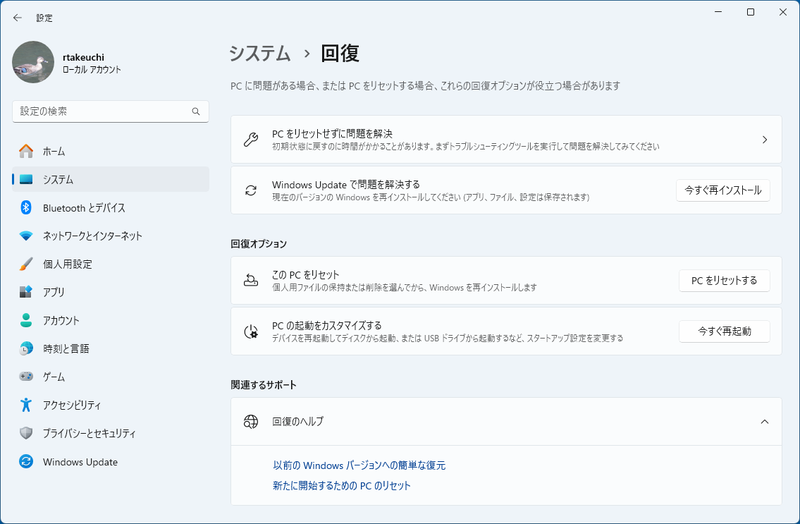Click the 回復 heading in the breadcrumb
Screen dimensions: 800x524
[340, 53]
